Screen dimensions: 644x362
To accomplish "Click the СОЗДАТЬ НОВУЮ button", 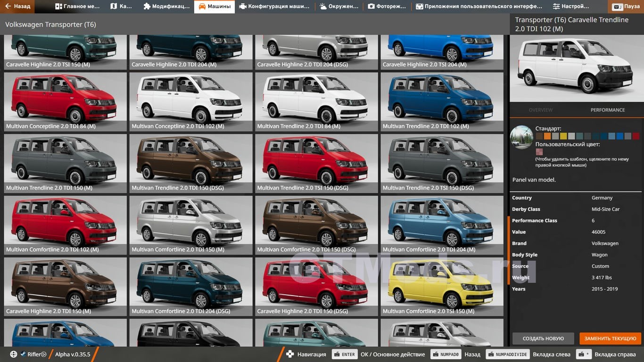I will 543,338.
